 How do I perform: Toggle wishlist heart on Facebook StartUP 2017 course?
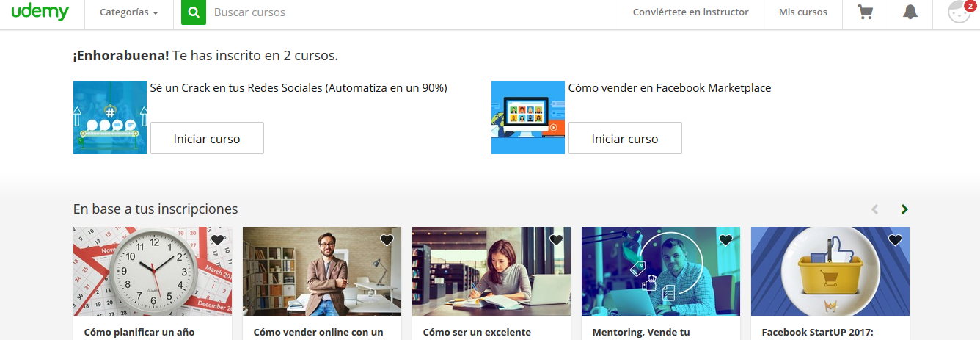(x=895, y=240)
